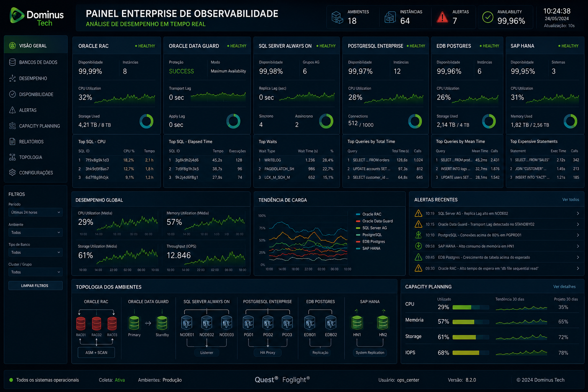Click the Dominus Tech logo
Screen dimensions: 588x392
click(x=37, y=17)
